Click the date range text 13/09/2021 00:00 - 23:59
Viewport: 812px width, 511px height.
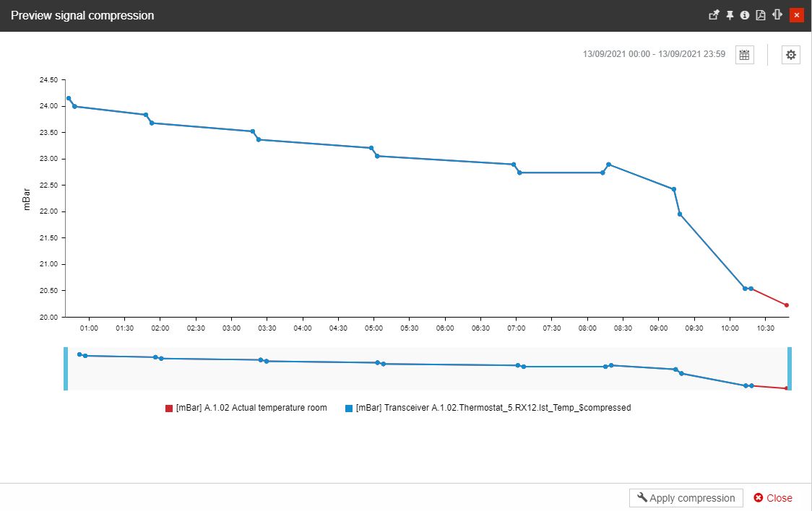[x=654, y=54]
